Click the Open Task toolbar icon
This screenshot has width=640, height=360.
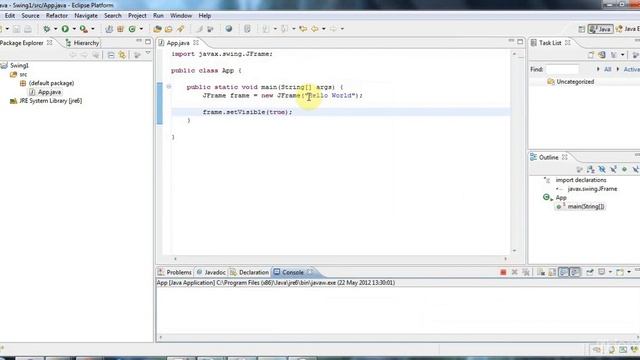(x=169, y=29)
